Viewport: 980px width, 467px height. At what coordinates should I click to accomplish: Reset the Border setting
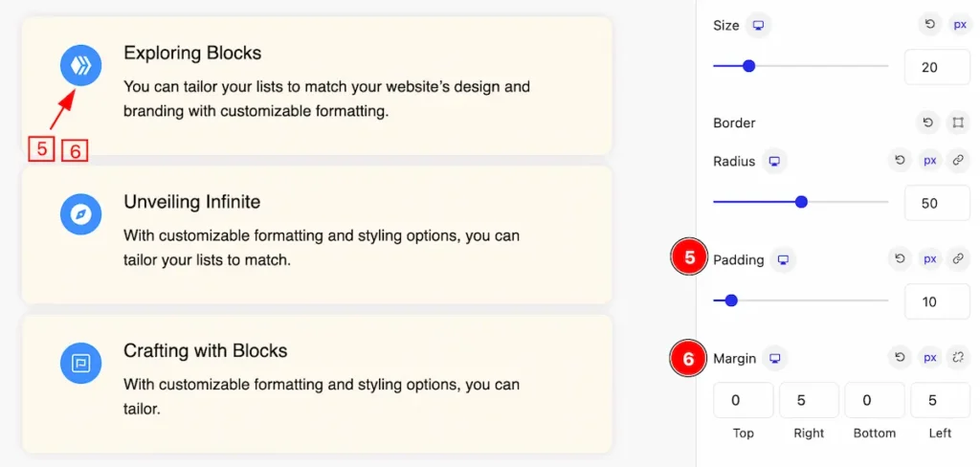[x=928, y=122]
